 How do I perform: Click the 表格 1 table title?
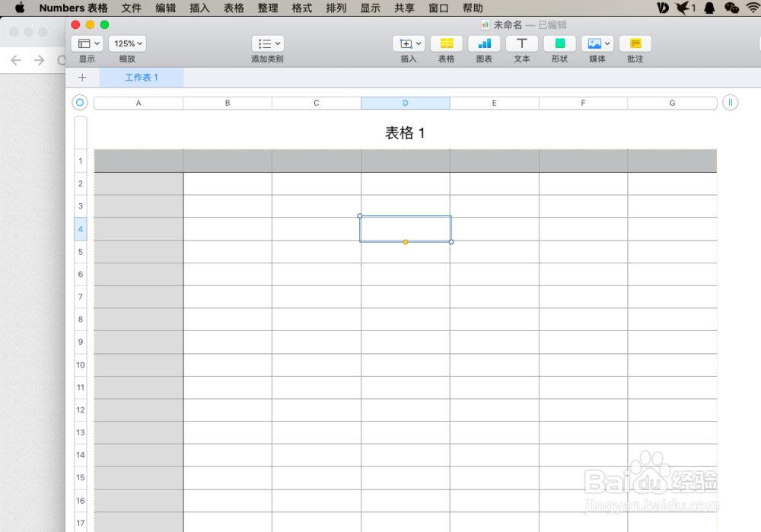pyautogui.click(x=406, y=132)
